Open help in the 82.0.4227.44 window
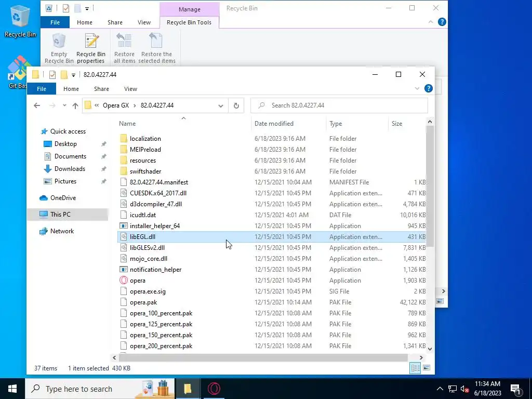This screenshot has width=532, height=399. (x=429, y=88)
